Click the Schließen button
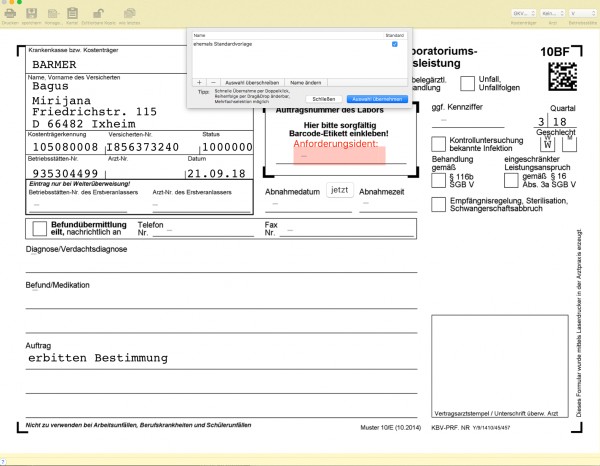This screenshot has height=466, width=600. tap(324, 99)
